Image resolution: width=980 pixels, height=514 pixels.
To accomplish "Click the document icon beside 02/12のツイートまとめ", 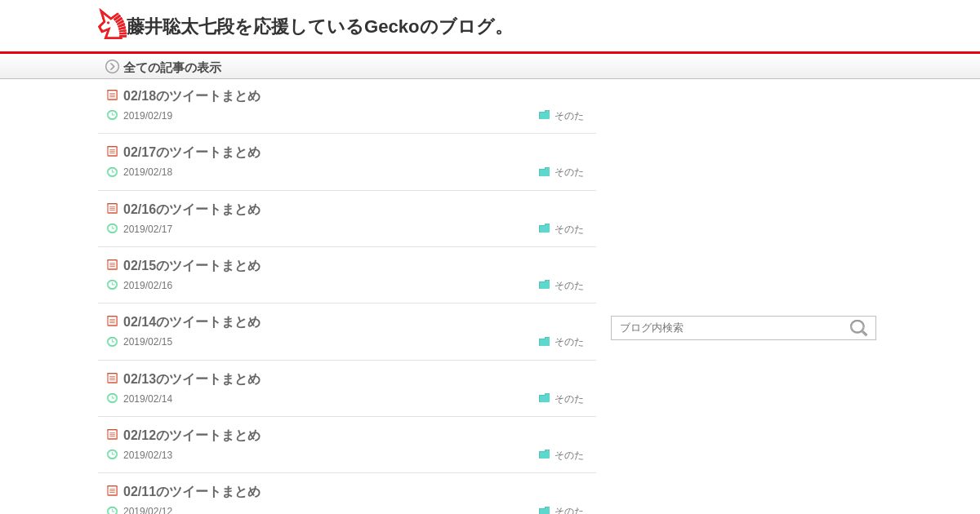I will click(x=113, y=435).
